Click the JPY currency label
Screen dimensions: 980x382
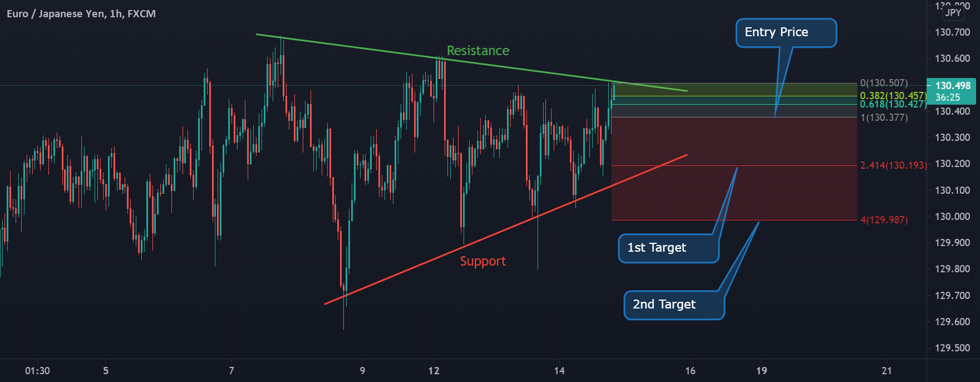pos(953,13)
